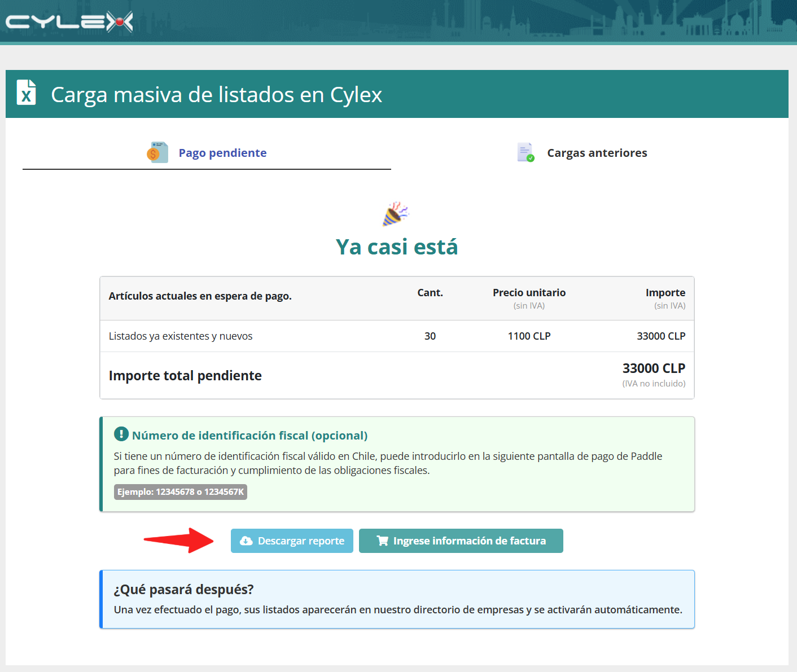Click Ingrese información de factura button
The width and height of the screenshot is (797, 672).
coord(461,541)
